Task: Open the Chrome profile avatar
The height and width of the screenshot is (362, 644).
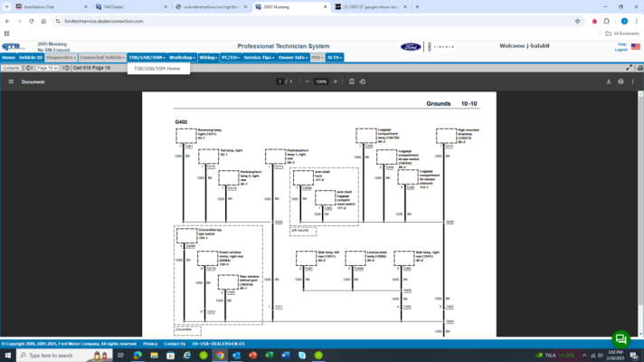Action: (x=624, y=21)
